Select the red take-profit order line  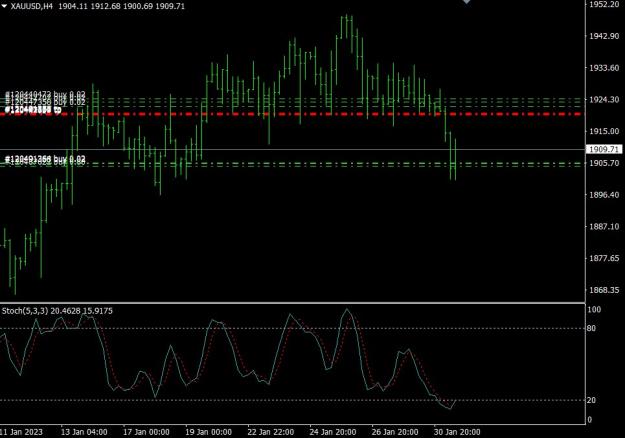(x=292, y=114)
